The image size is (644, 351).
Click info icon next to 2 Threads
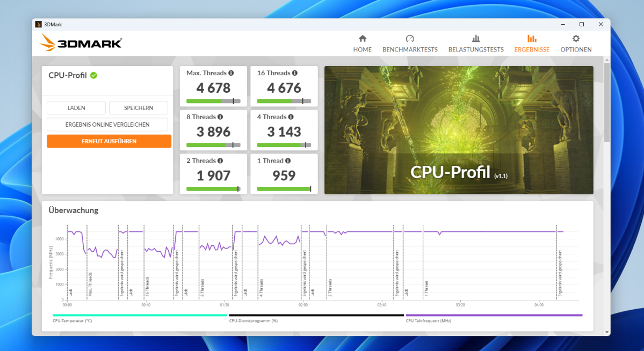220,161
